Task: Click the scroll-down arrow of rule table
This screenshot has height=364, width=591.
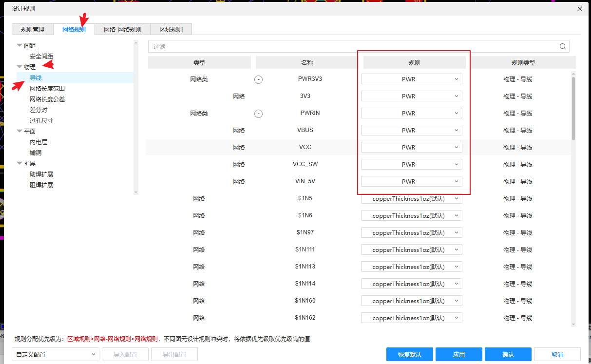Action: 573,324
